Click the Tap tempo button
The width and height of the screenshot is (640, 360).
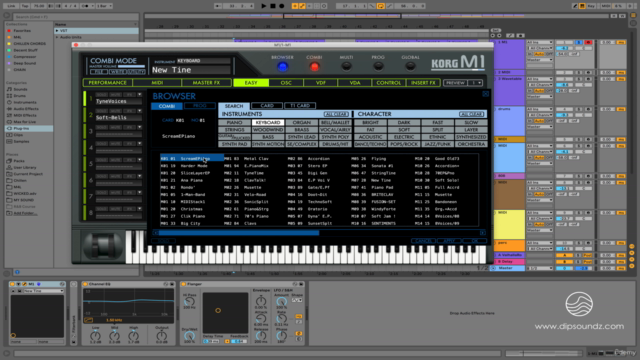click(x=25, y=6)
